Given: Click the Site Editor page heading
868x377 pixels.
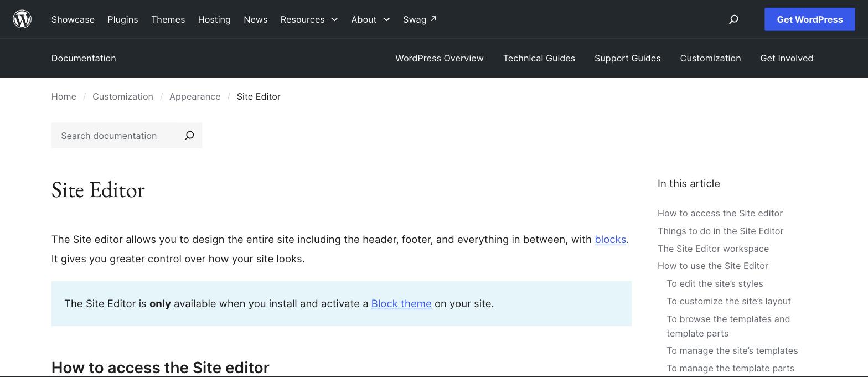Looking at the screenshot, I should click(x=98, y=190).
